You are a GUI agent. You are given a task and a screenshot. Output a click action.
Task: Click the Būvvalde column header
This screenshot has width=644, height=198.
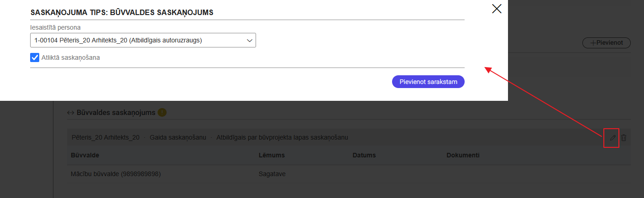pos(85,155)
